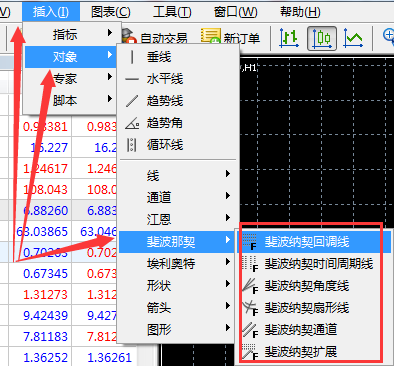
Task: Insert a 趋势线 trend line
Action: 178,101
